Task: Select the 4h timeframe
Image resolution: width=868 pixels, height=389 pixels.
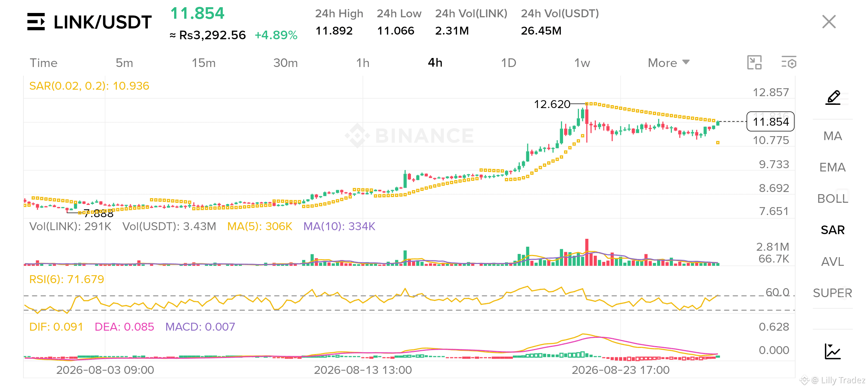Action: click(435, 63)
